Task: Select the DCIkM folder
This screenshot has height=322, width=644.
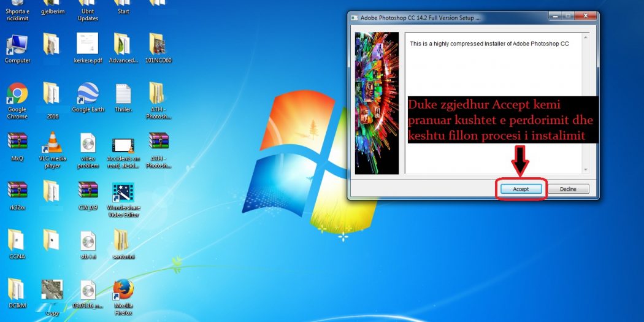Action: click(17, 293)
